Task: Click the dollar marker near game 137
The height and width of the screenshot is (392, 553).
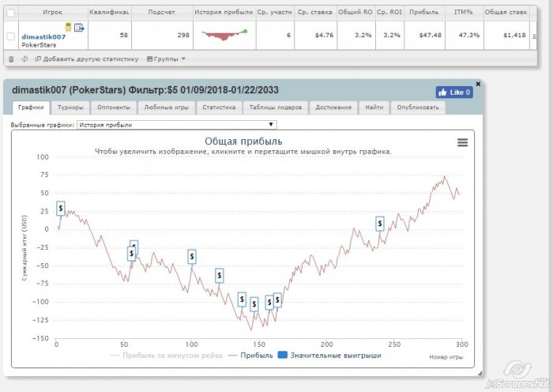Action: pos(242,300)
